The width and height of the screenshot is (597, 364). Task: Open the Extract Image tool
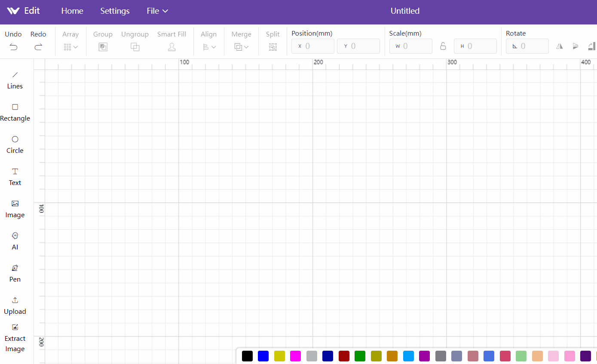15,338
